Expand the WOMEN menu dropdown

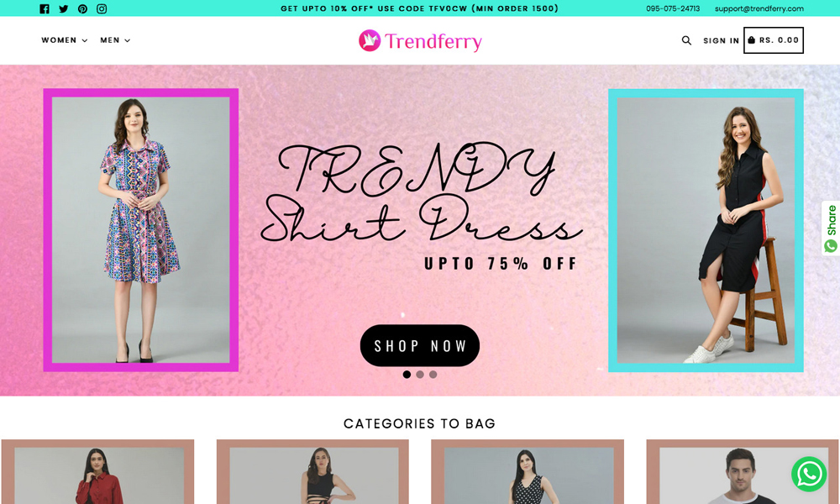65,40
